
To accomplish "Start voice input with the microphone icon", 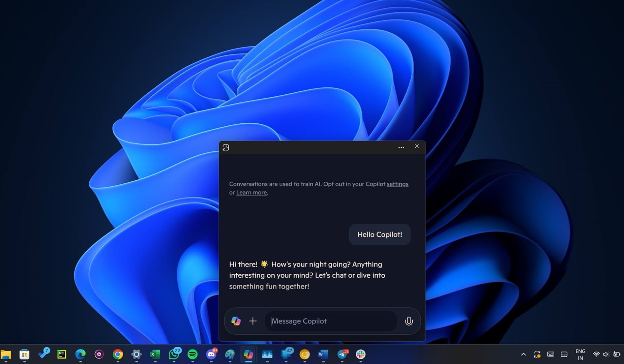I will click(409, 321).
